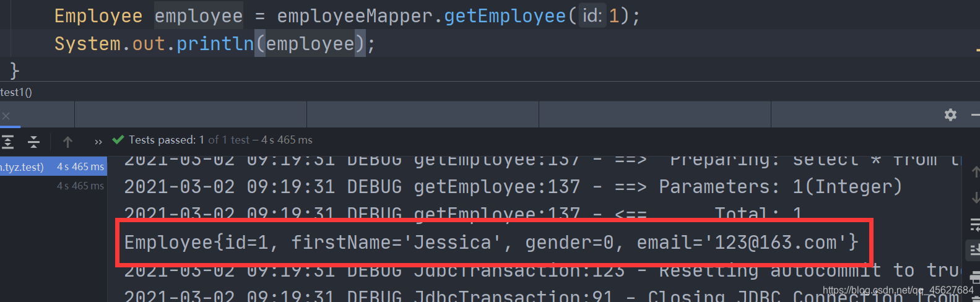Image resolution: width=980 pixels, height=302 pixels.
Task: Click the green tests passed checkmark
Action: tap(118, 140)
